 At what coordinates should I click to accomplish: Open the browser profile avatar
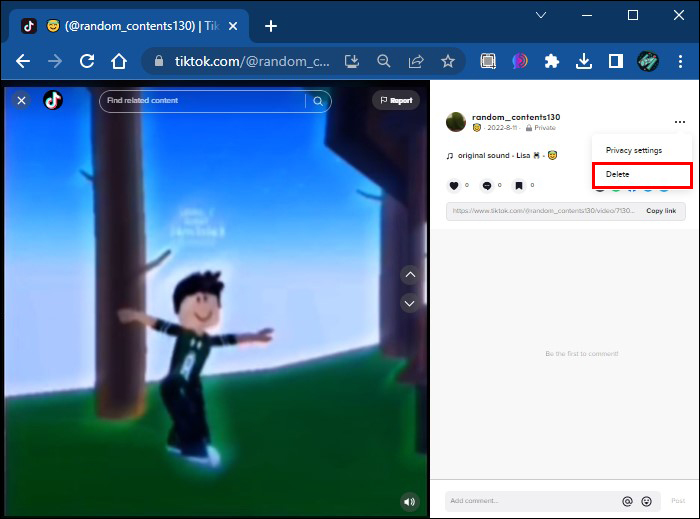pos(648,61)
